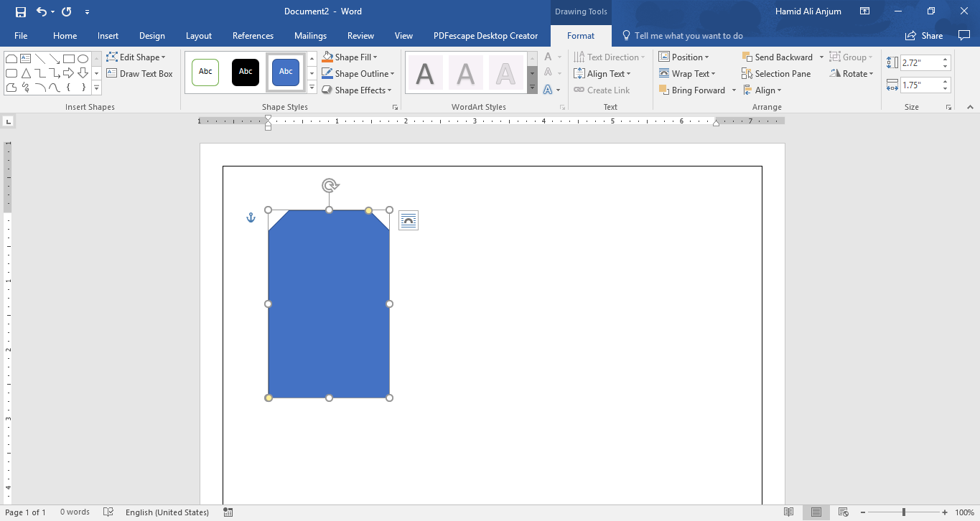The width and height of the screenshot is (980, 521).
Task: Toggle Draw Text Box mode
Action: [140, 73]
